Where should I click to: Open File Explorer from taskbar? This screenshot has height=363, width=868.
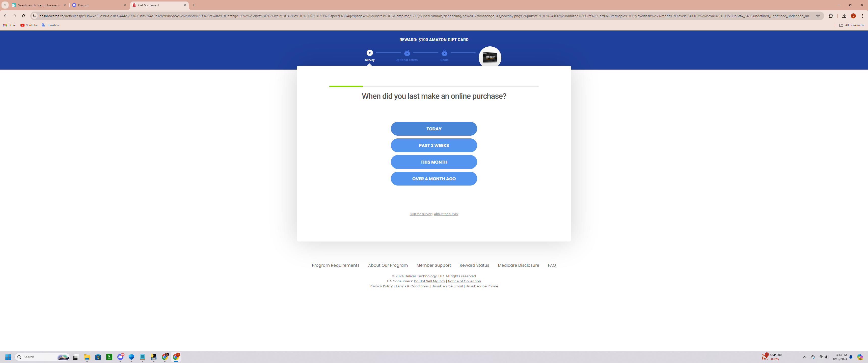[x=87, y=357]
